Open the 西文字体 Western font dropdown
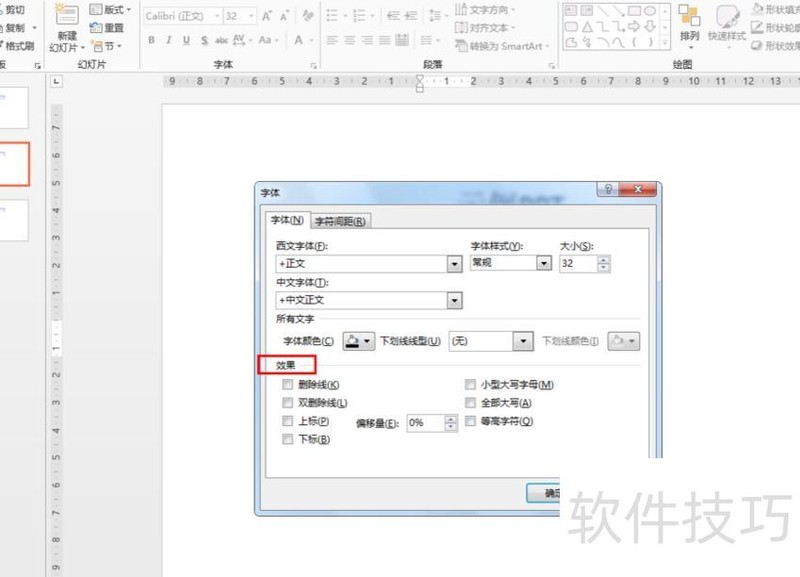800x577 pixels. (454, 264)
